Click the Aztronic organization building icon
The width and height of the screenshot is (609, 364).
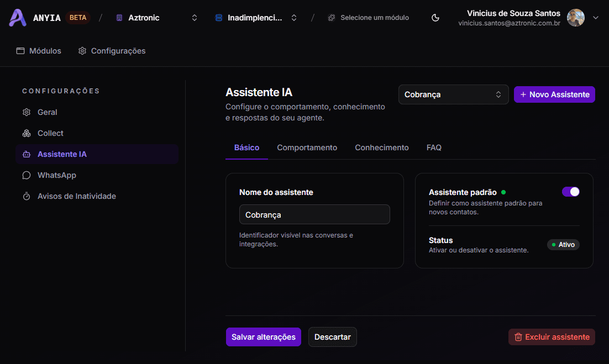click(119, 18)
